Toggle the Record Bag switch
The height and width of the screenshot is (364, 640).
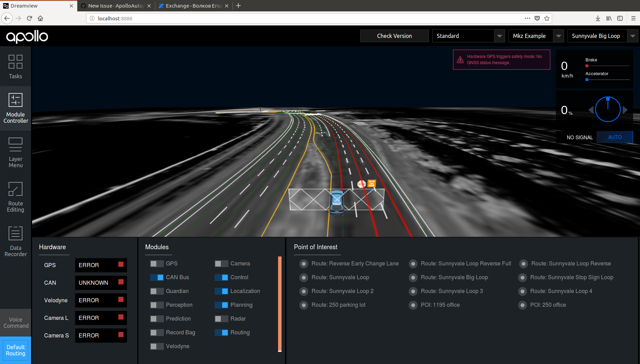tap(157, 333)
